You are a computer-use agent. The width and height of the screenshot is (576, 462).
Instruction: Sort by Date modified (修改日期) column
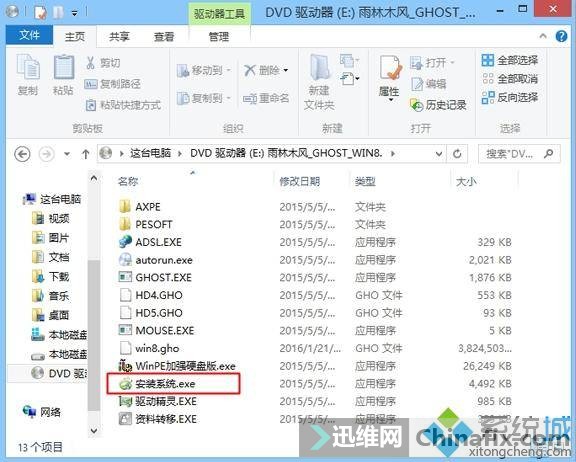[x=300, y=181]
